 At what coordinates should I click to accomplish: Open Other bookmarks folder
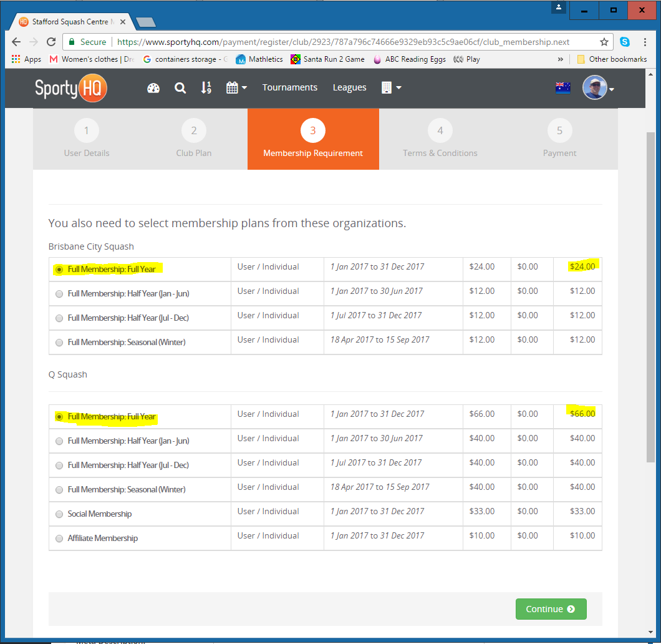(x=611, y=59)
